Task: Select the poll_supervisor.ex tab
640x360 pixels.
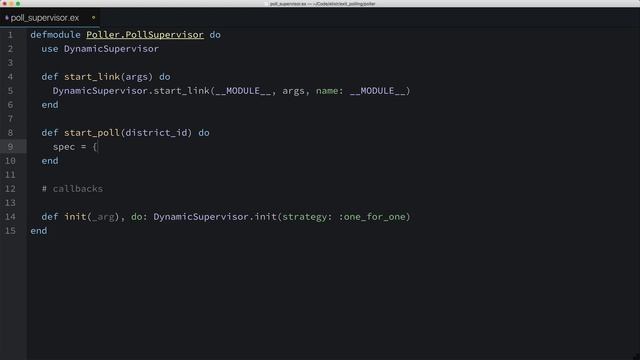Action: [x=49, y=18]
